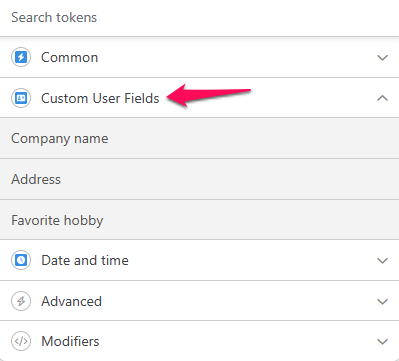Expand the Date and time chevron
The height and width of the screenshot is (361, 399).
(382, 260)
